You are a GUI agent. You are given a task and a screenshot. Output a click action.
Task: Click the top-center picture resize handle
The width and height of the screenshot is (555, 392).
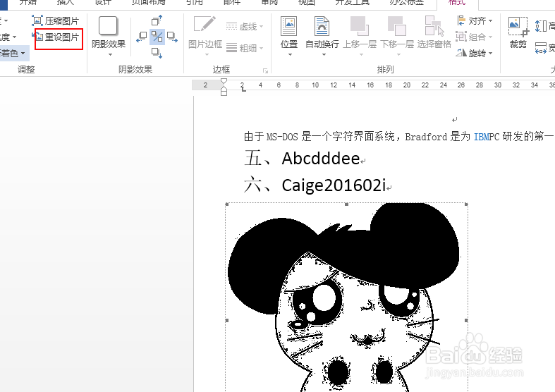click(346, 204)
